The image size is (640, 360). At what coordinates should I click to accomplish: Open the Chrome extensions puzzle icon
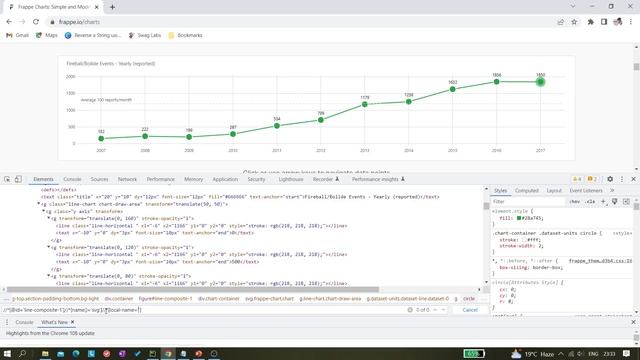click(590, 22)
